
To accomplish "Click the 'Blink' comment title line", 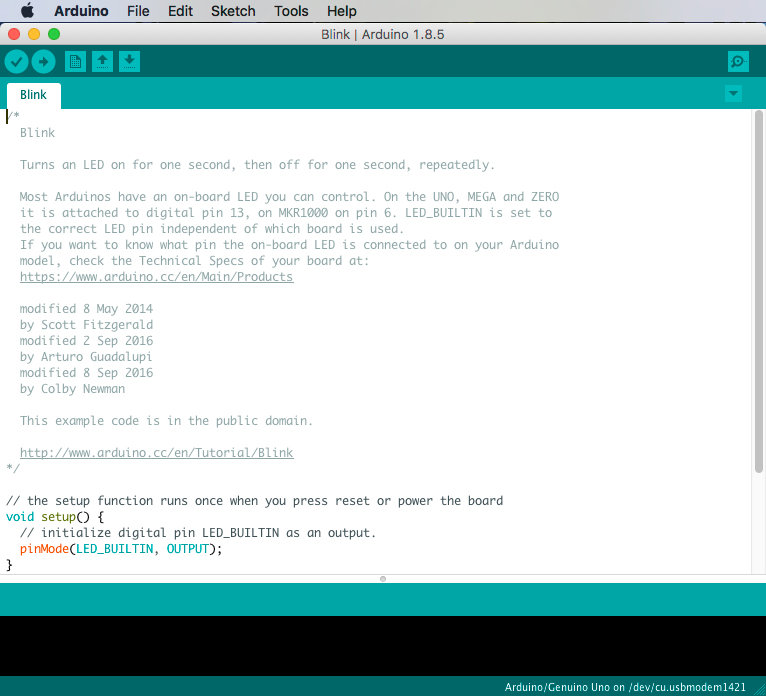I will pyautogui.click(x=38, y=133).
